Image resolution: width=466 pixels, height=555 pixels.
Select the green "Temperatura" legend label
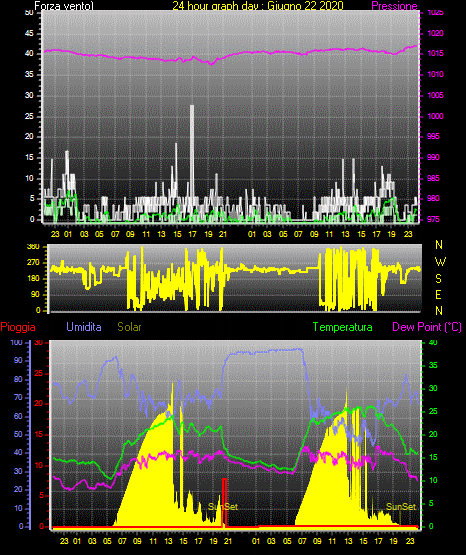[x=343, y=327]
